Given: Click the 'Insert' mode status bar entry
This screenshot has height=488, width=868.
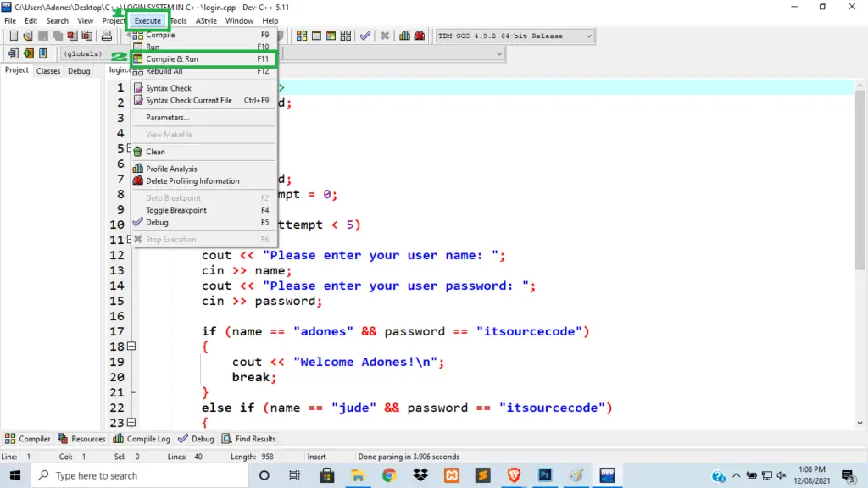Looking at the screenshot, I should pyautogui.click(x=317, y=457).
